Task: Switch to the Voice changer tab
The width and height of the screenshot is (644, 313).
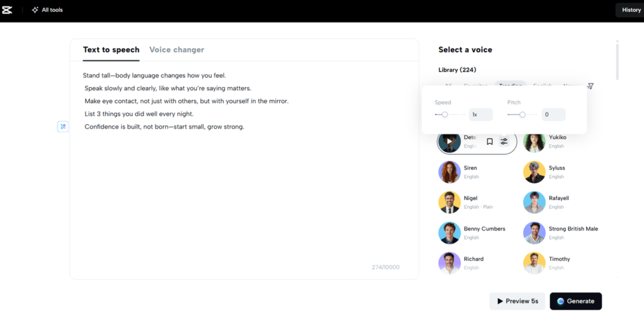Action: 177,50
